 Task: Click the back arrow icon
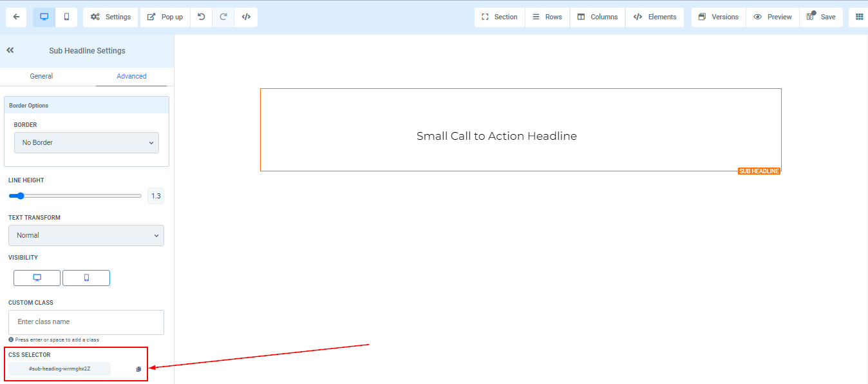[16, 17]
